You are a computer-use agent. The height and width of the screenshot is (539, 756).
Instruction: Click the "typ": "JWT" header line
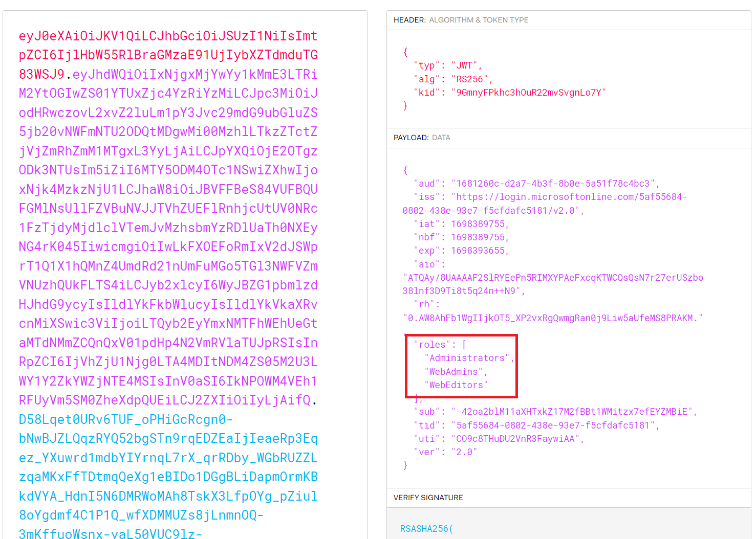447,65
